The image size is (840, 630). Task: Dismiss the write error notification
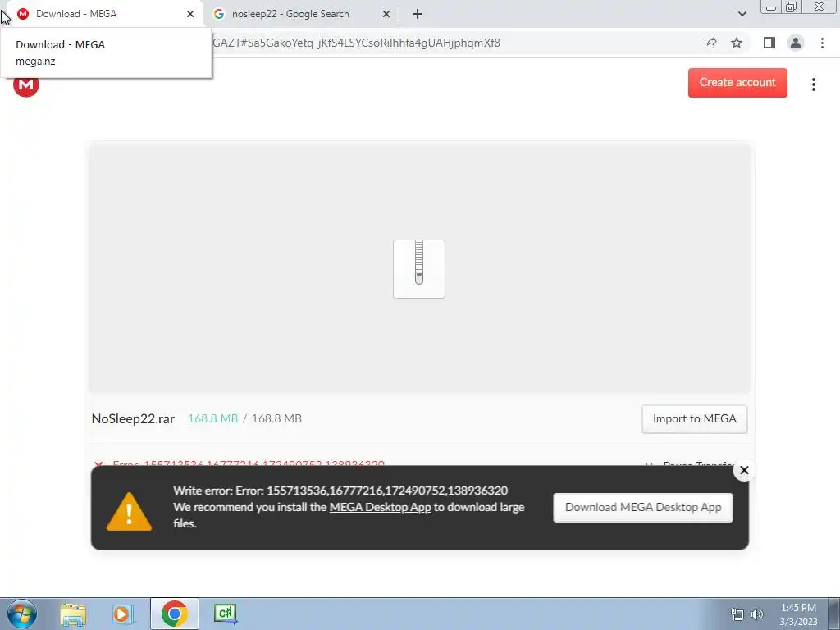point(744,470)
